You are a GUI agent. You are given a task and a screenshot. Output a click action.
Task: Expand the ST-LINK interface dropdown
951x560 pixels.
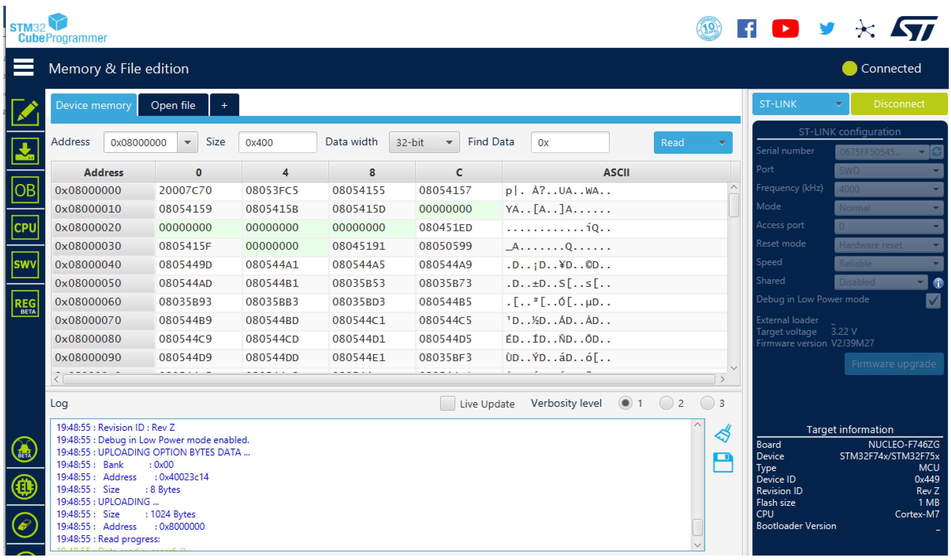coord(800,104)
